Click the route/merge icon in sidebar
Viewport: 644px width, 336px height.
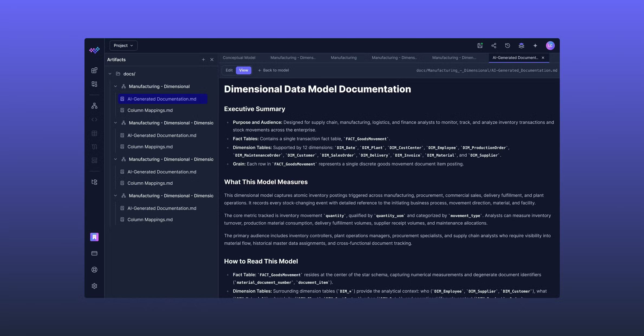(x=94, y=147)
